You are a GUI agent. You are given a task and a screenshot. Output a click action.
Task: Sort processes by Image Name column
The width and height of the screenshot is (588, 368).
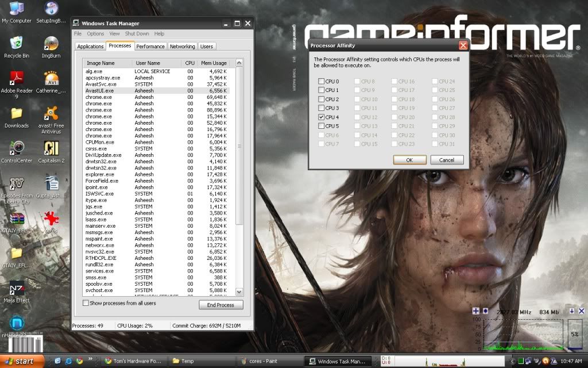click(x=107, y=63)
